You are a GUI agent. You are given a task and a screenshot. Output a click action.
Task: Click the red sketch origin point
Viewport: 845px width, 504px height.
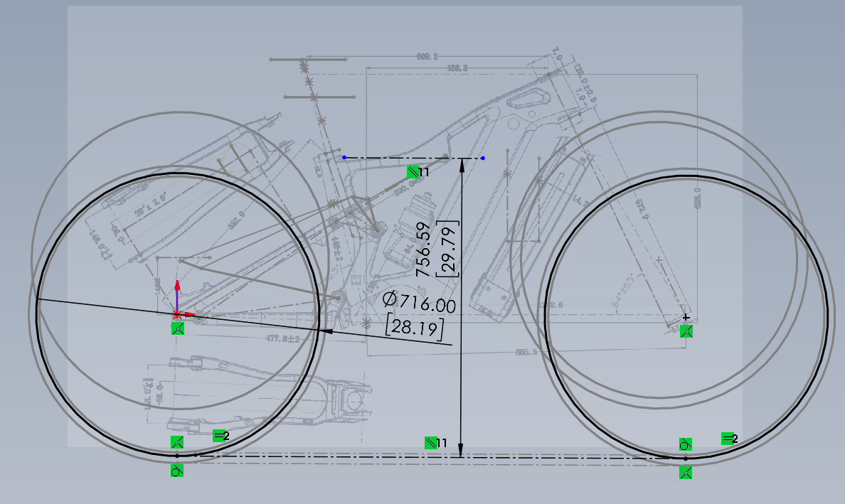[x=177, y=313]
